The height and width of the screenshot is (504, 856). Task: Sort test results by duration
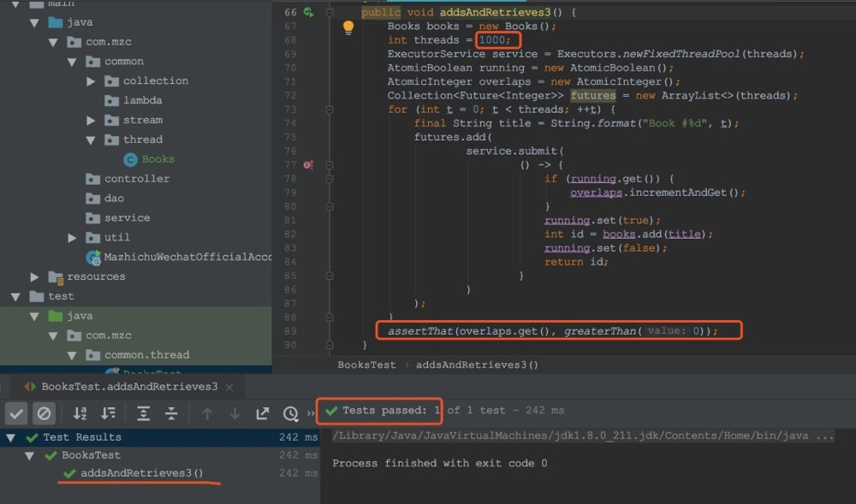108,413
